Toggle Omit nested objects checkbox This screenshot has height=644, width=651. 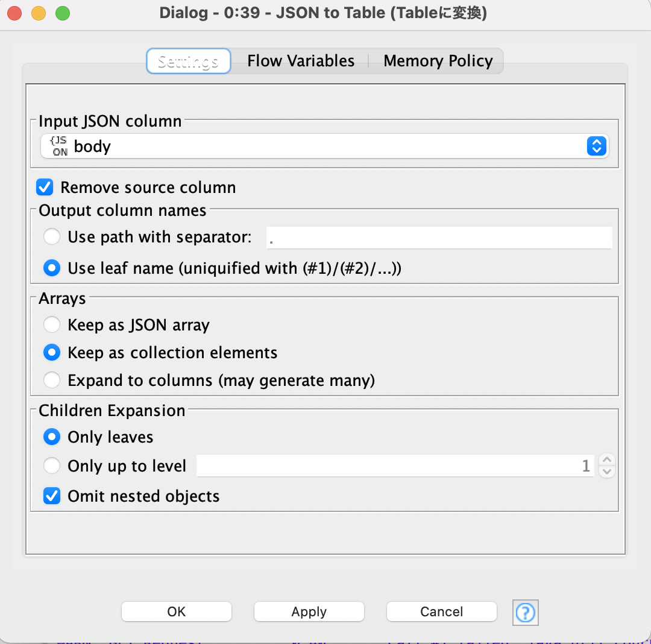pyautogui.click(x=52, y=495)
